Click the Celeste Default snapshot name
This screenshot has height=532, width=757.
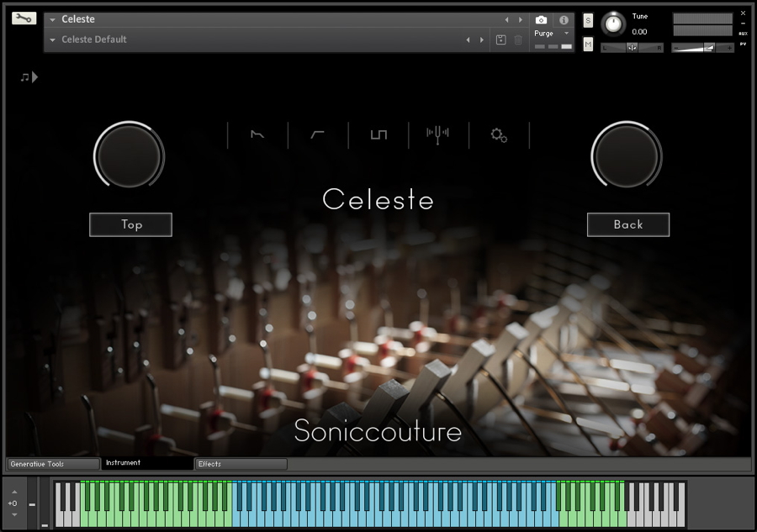click(x=94, y=40)
